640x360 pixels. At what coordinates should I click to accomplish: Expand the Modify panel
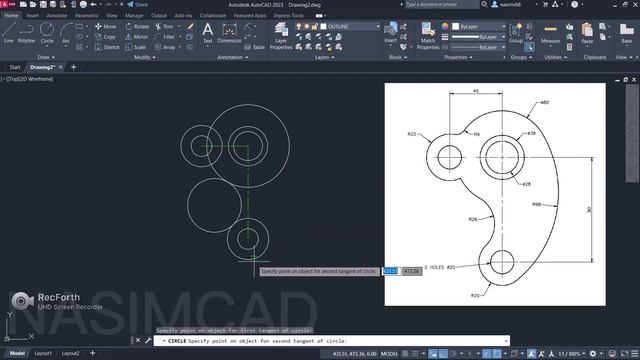(x=144, y=57)
